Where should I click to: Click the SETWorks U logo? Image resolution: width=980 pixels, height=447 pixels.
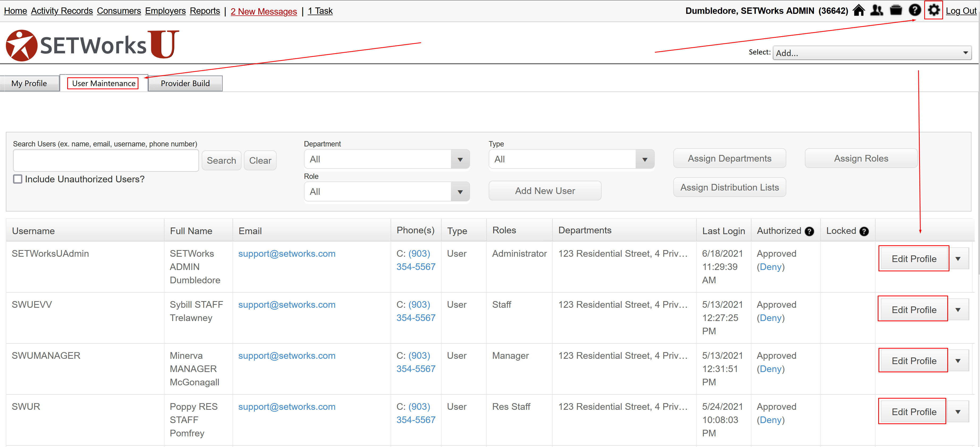[92, 45]
